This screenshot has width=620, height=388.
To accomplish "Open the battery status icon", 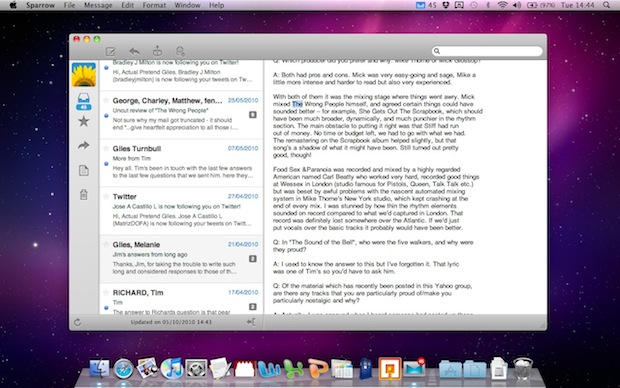I will [x=532, y=5].
